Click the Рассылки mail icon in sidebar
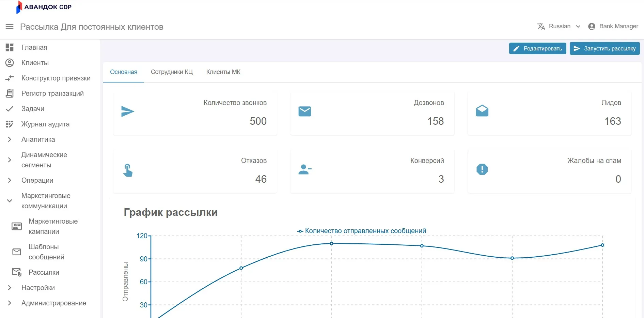 point(17,272)
